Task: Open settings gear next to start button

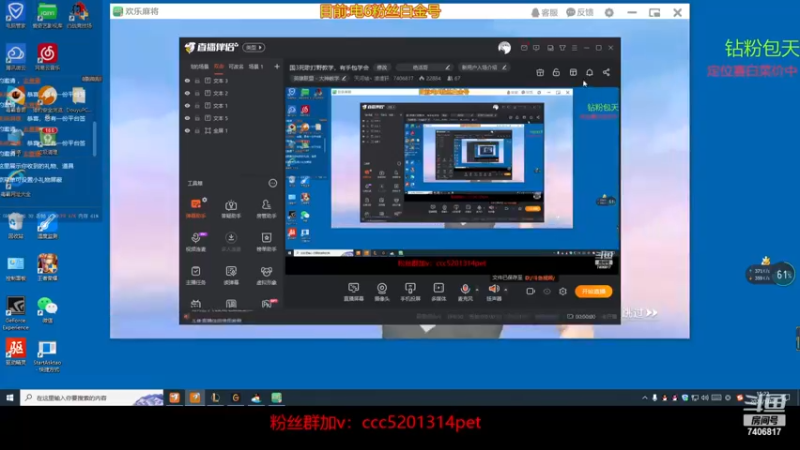Action: [563, 291]
